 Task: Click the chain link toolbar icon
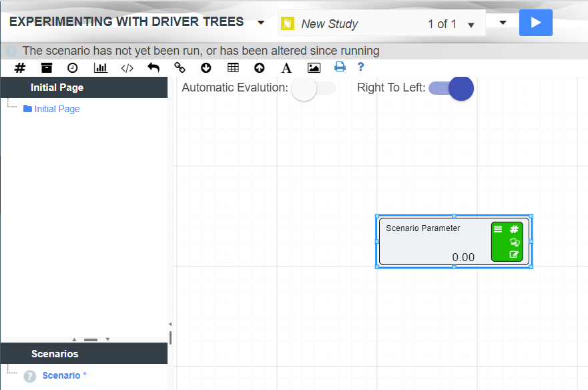pyautogui.click(x=180, y=67)
